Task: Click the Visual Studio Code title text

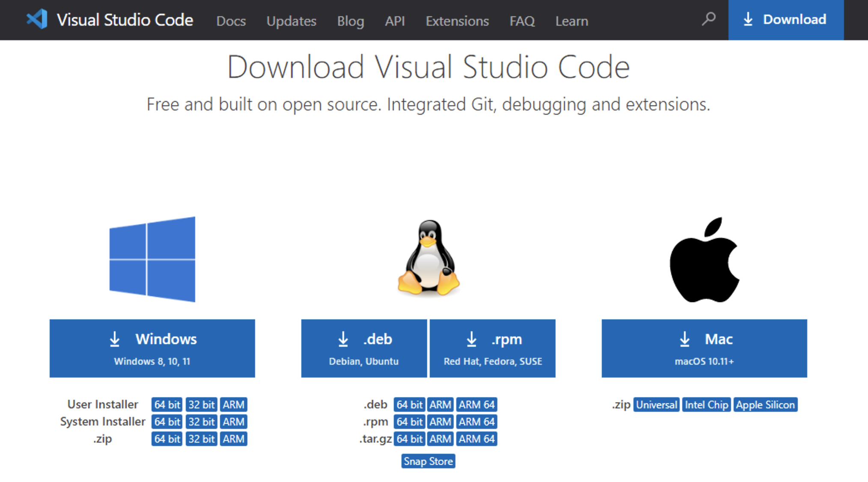Action: 125,20
